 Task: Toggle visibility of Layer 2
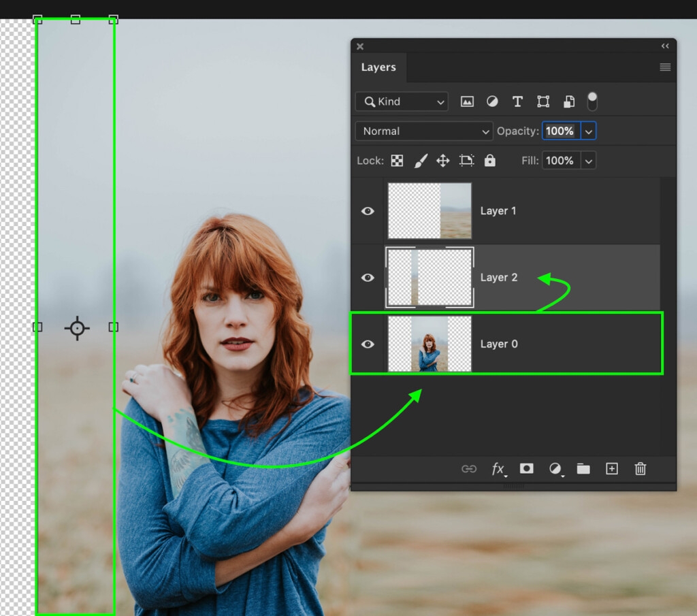[368, 278]
